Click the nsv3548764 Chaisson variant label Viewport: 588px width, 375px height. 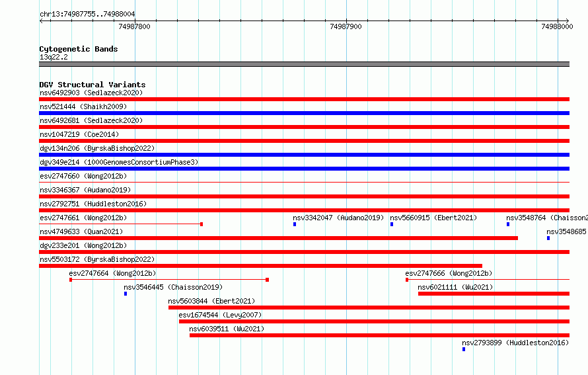[x=547, y=218]
